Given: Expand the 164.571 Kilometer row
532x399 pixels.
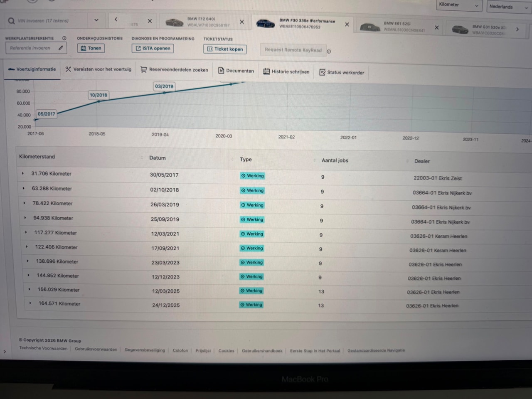Looking at the screenshot, I should [30, 303].
